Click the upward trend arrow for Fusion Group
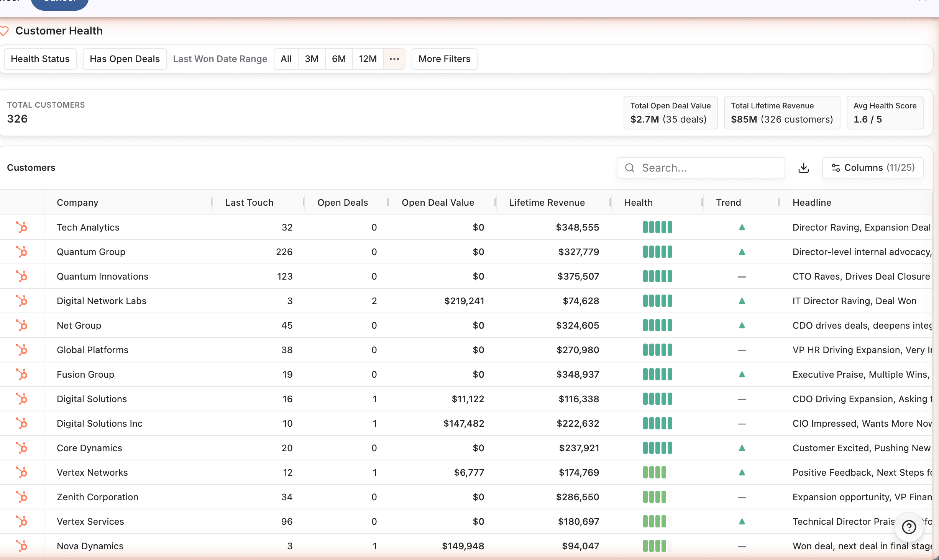 (742, 374)
